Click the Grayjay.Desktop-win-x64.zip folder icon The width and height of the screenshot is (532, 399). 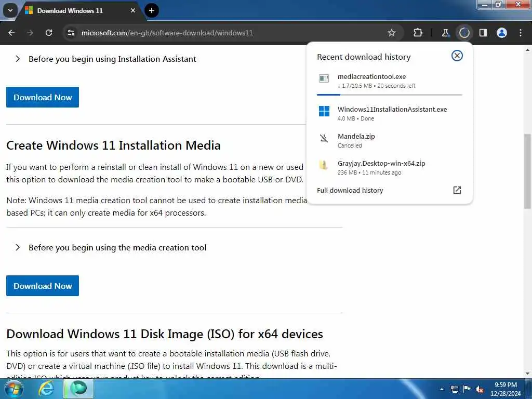click(323, 165)
